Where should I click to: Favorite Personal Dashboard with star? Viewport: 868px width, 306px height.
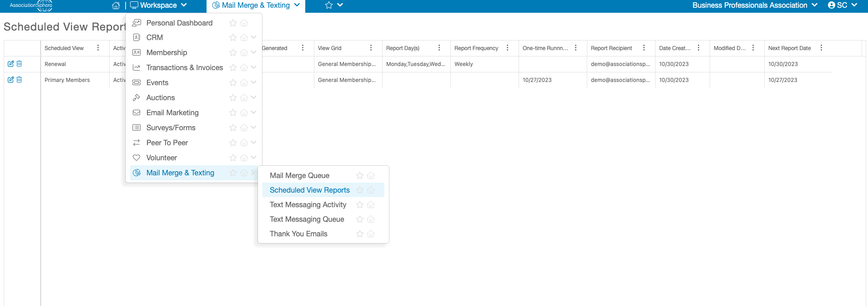233,23
